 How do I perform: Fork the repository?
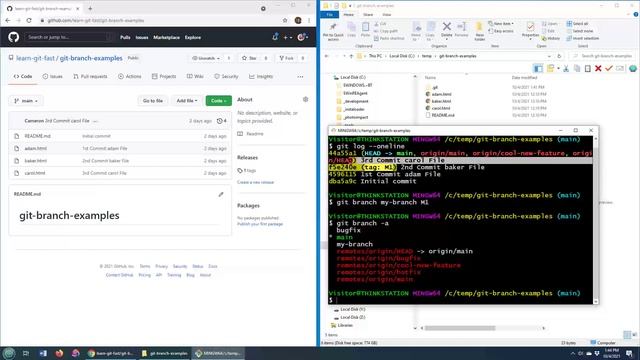(286, 58)
